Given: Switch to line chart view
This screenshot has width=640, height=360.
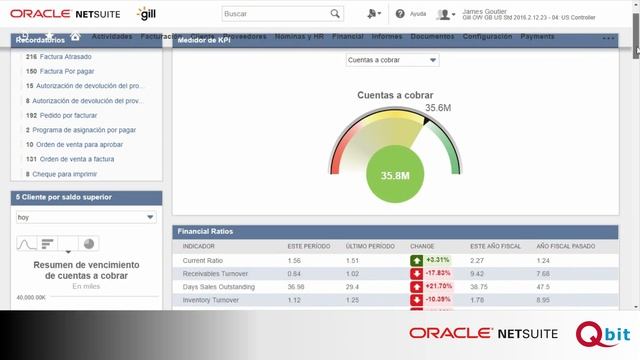Looking at the screenshot, I should pyautogui.click(x=27, y=244).
